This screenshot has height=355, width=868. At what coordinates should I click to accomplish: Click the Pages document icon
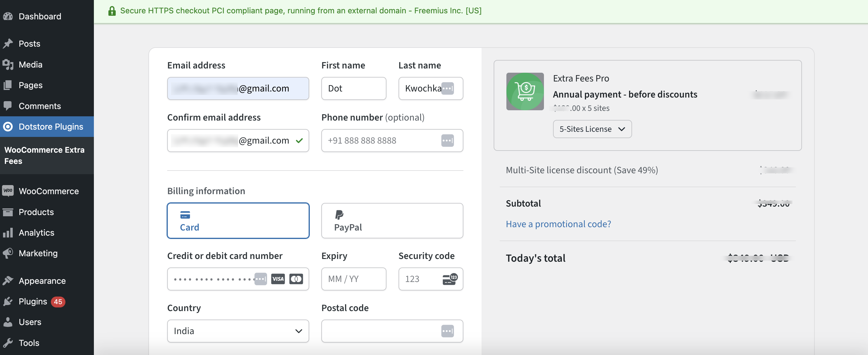[8, 85]
